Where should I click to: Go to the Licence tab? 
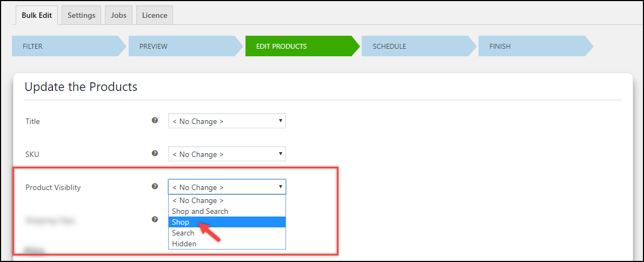click(155, 15)
